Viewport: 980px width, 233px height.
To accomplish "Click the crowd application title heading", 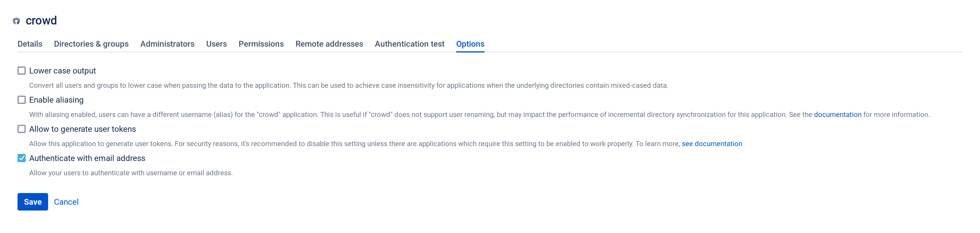I will pos(41,20).
